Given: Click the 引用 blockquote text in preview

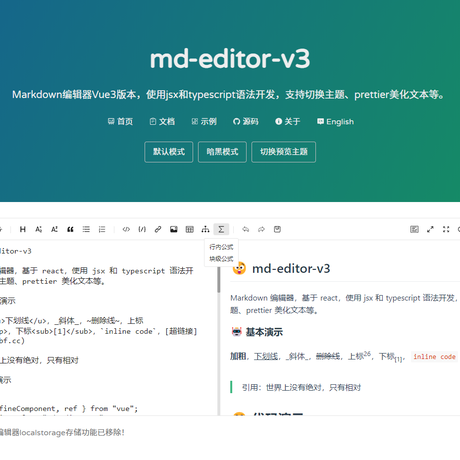Looking at the screenshot, I should tap(301, 387).
